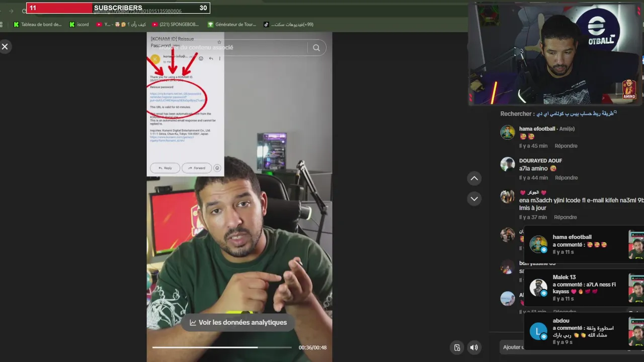The image size is (644, 362).
Task: Go to the previous video with the up arrow
Action: click(474, 178)
